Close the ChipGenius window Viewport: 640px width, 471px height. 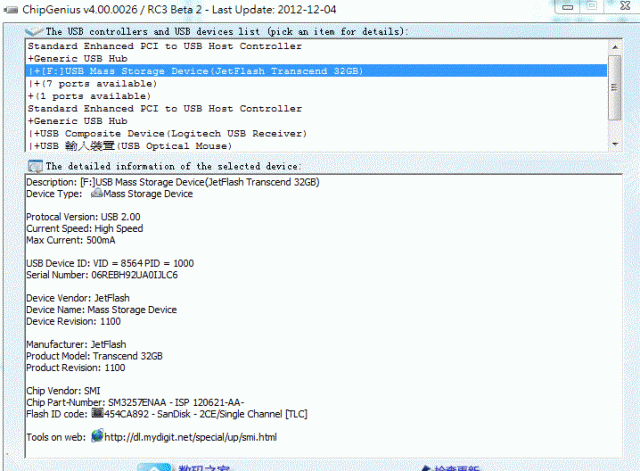[624, 6]
